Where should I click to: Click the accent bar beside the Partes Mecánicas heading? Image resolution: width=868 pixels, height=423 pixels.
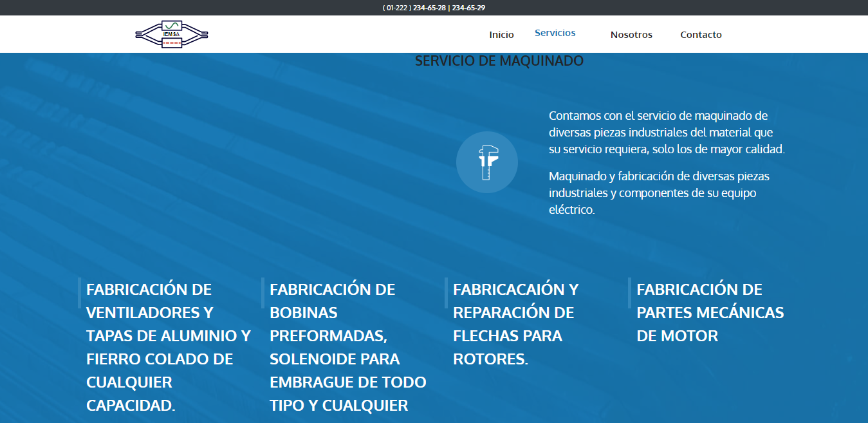(629, 293)
